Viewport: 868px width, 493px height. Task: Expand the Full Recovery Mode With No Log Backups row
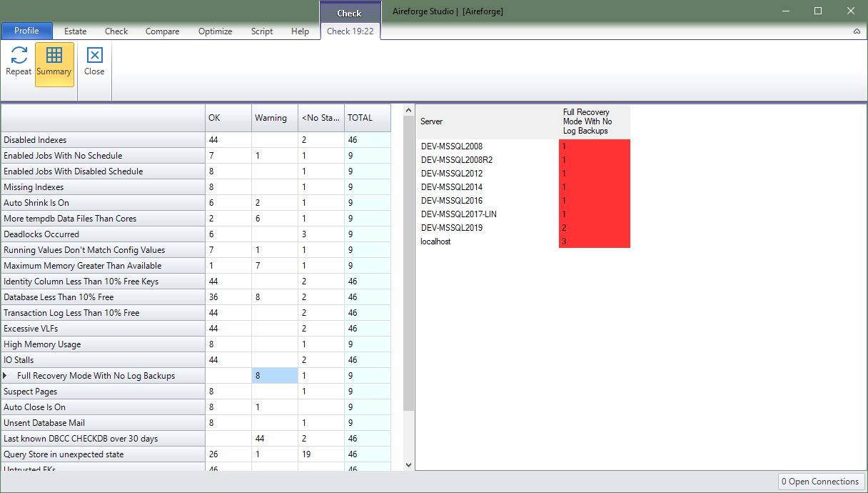tap(8, 375)
